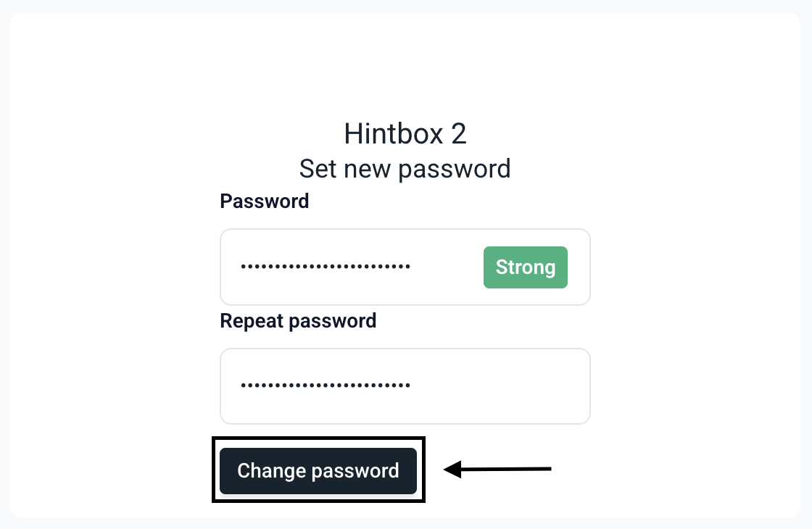The width and height of the screenshot is (812, 529).
Task: Click the Change password button
Action: 318,471
